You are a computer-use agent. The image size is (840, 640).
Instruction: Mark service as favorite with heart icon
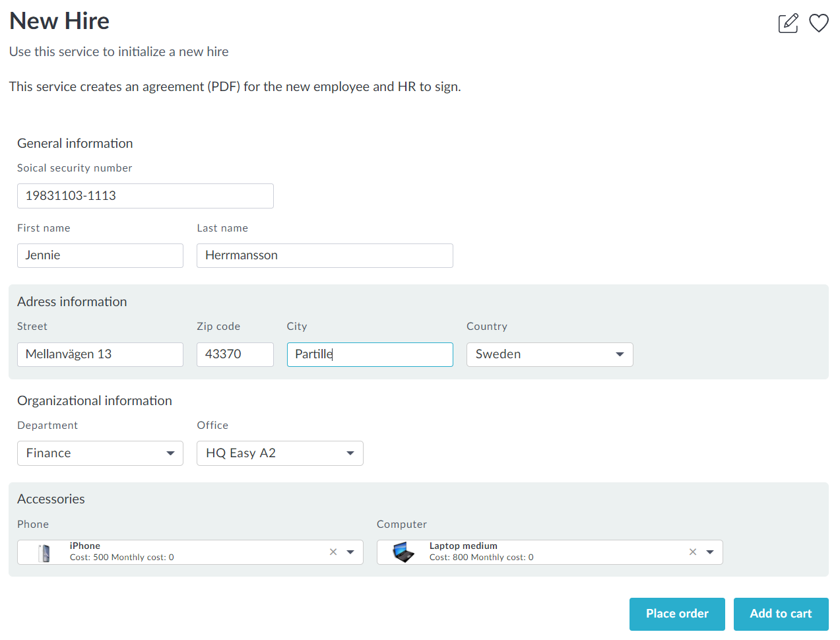point(818,23)
